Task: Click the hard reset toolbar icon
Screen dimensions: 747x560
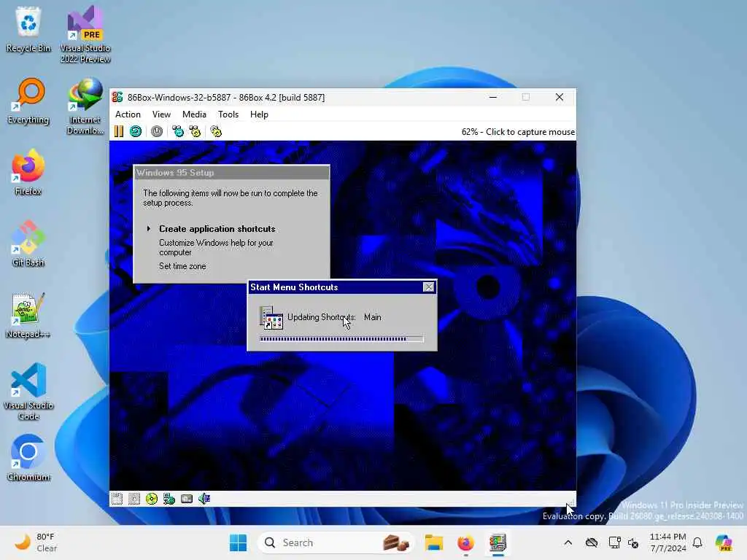Action: click(x=136, y=131)
